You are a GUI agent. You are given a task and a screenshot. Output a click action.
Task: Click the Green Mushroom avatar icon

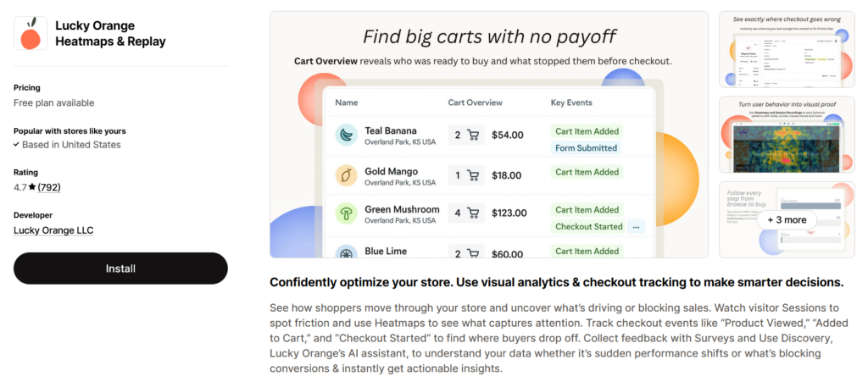point(346,213)
